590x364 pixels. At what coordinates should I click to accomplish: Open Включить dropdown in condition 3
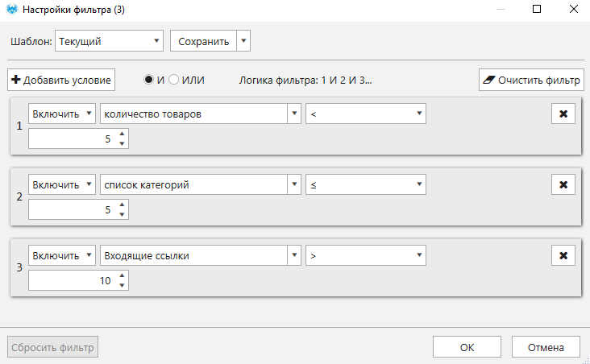pyautogui.click(x=62, y=255)
